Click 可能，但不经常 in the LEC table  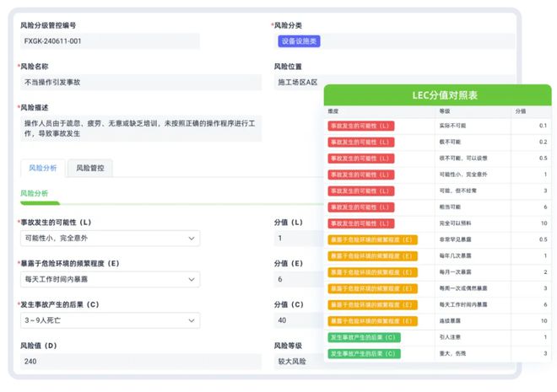pyautogui.click(x=458, y=191)
